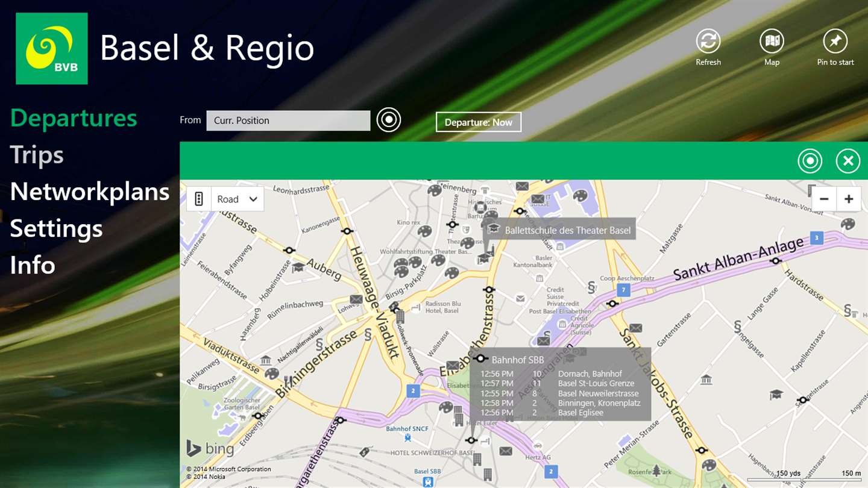The height and width of the screenshot is (488, 868).
Task: Click the From input field Curr. Position
Action: tap(288, 120)
